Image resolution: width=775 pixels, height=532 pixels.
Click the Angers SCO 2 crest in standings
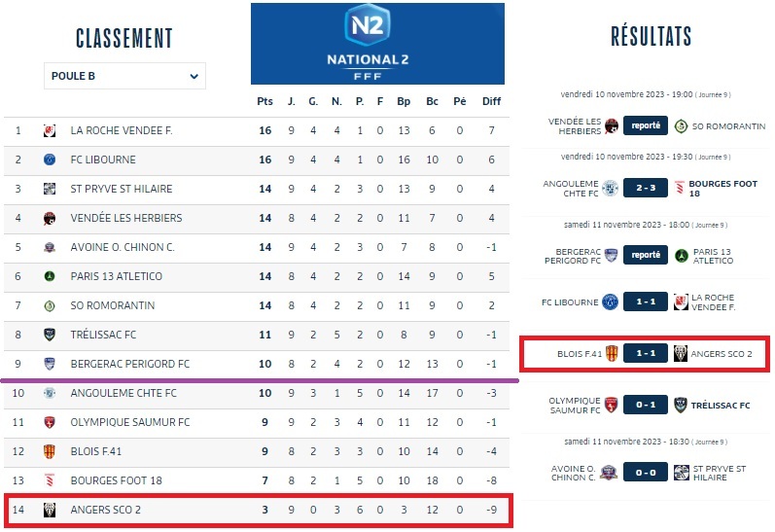click(x=49, y=510)
